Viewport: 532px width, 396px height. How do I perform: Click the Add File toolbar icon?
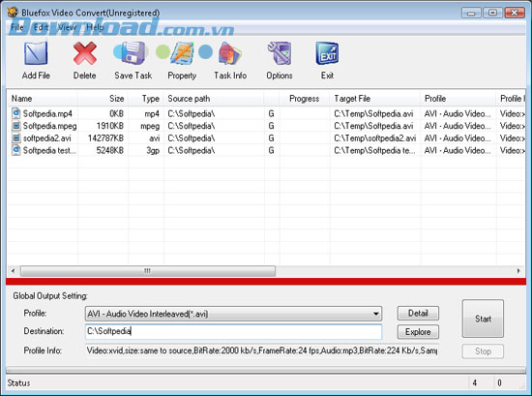click(x=36, y=53)
